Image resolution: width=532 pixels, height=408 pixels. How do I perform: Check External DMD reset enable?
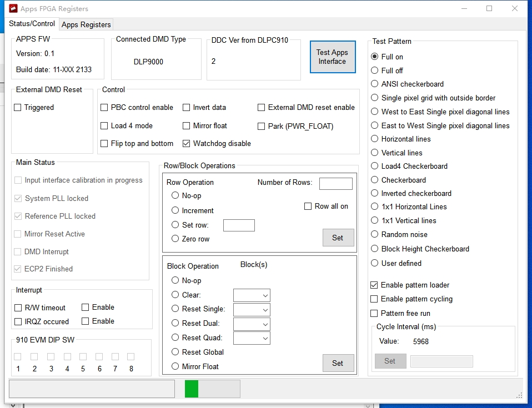pos(261,107)
